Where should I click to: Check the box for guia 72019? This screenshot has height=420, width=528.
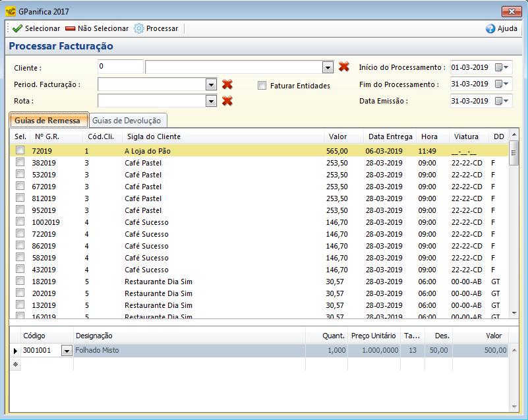point(20,151)
